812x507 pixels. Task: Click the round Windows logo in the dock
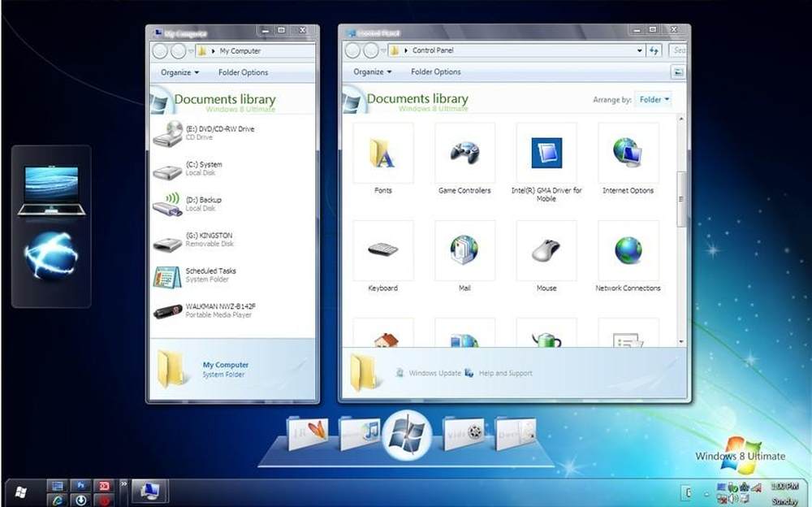click(x=407, y=435)
